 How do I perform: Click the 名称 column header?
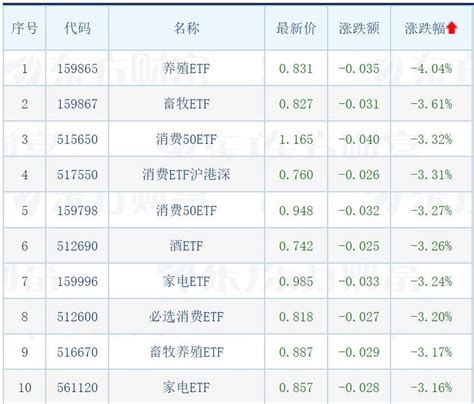[186, 28]
